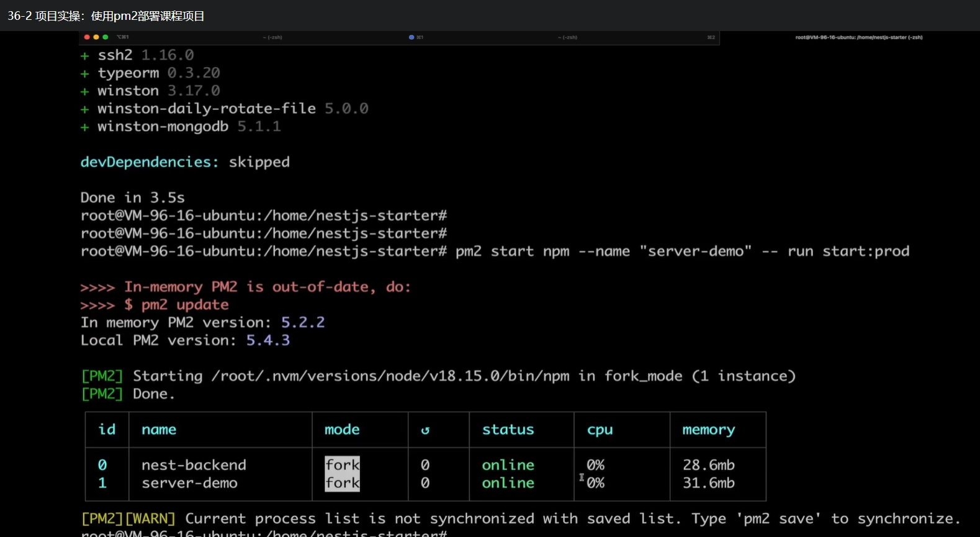The height and width of the screenshot is (537, 980).
Task: Click local PM2 version '5.4.3'
Action: pyautogui.click(x=268, y=340)
